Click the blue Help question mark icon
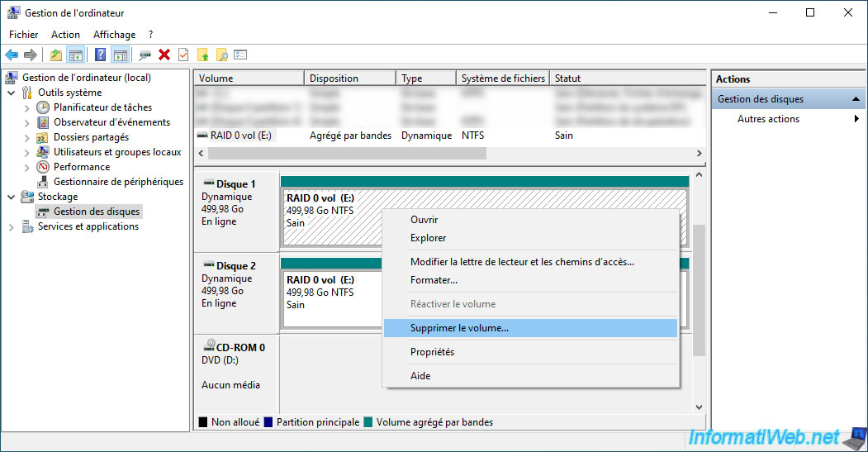Screen dimensions: 868x452 [100, 55]
